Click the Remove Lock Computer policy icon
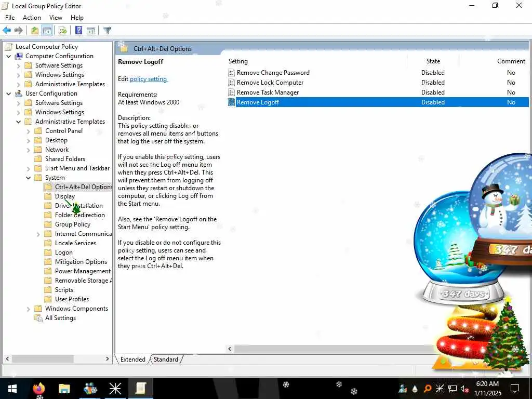Image resolution: width=532 pixels, height=399 pixels. click(231, 83)
